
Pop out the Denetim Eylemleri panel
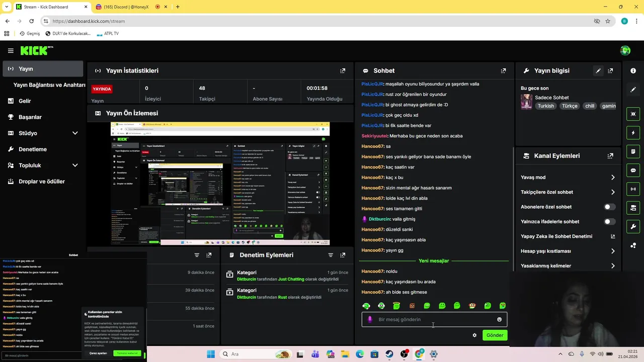(x=343, y=255)
